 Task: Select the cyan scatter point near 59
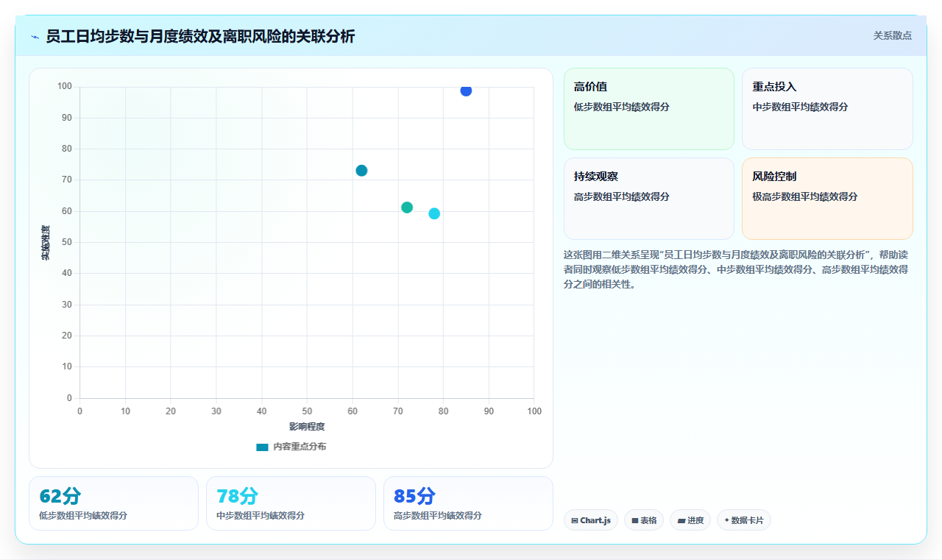pyautogui.click(x=434, y=213)
